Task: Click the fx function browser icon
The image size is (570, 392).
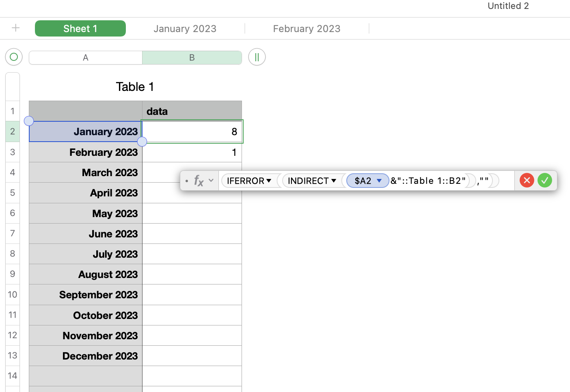Action: click(199, 181)
